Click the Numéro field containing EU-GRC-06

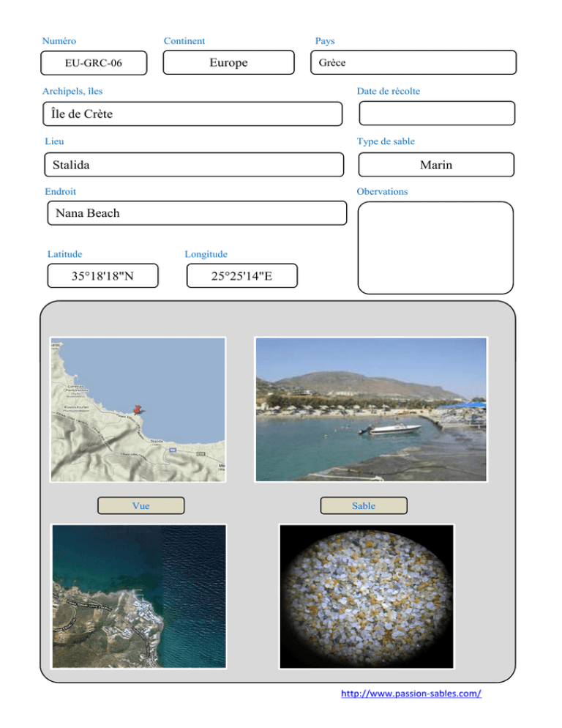click(94, 63)
